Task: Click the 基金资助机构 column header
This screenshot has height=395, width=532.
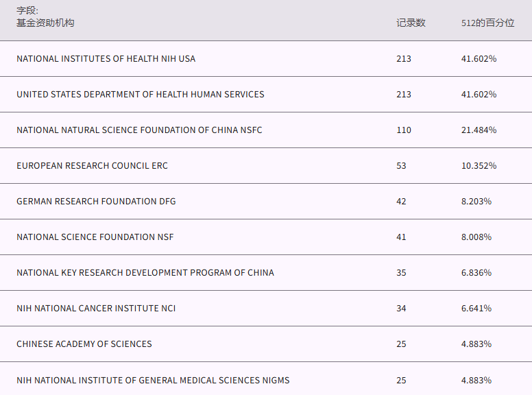Action: coord(45,23)
